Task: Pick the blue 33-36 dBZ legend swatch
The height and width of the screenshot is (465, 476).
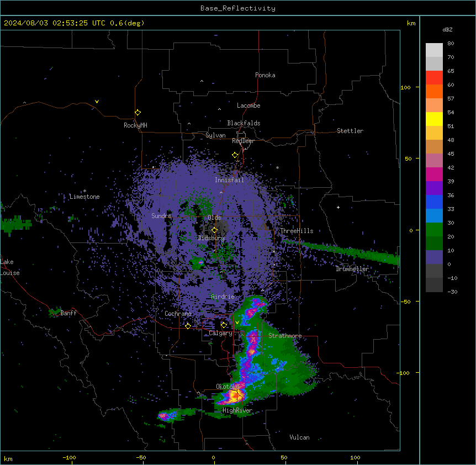Action: pos(434,202)
